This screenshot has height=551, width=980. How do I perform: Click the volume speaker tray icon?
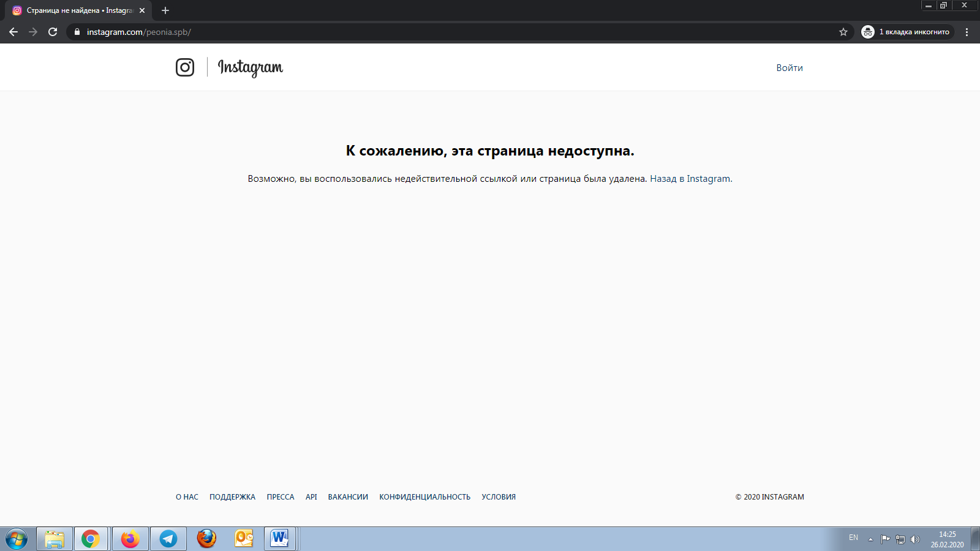pyautogui.click(x=915, y=539)
